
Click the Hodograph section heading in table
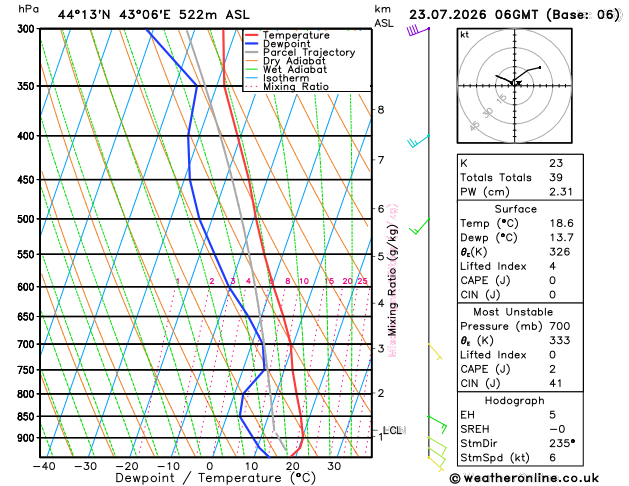[x=515, y=401]
